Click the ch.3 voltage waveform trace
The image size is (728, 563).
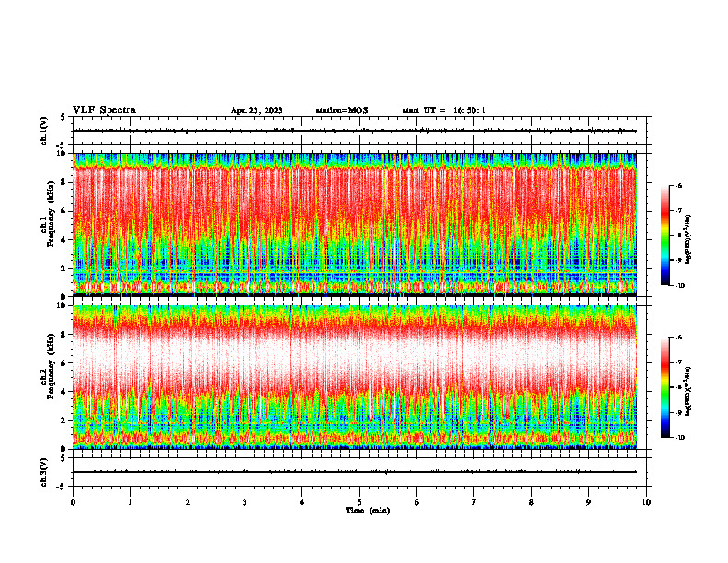(354, 472)
